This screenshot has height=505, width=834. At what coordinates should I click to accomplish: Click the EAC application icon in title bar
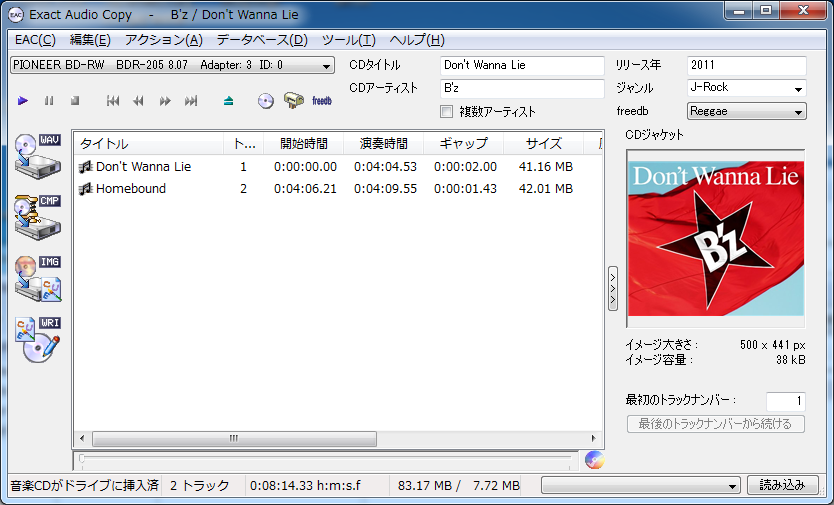pos(16,14)
